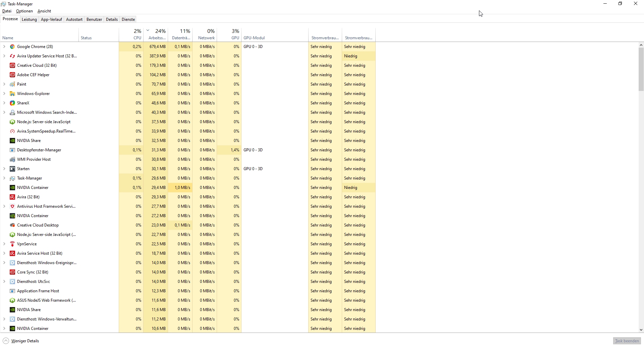Click the vertical scrollbar thumb of the process list
The image size is (644, 349).
[641, 69]
